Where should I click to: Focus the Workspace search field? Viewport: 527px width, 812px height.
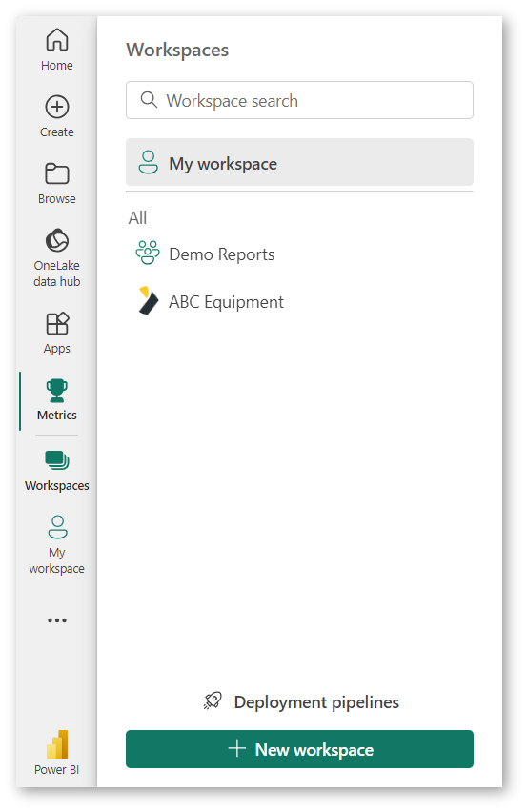[x=299, y=100]
